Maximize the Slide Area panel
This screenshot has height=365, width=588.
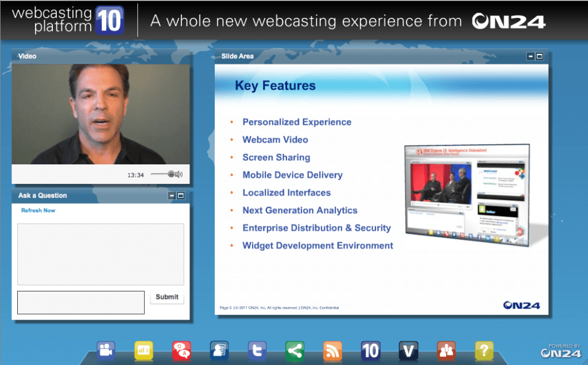tap(540, 56)
